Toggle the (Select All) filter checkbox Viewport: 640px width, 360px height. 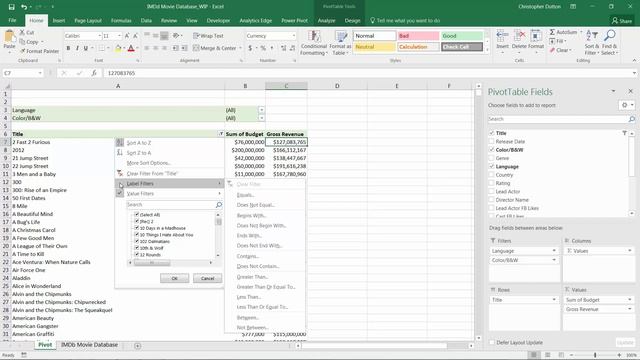click(x=137, y=214)
